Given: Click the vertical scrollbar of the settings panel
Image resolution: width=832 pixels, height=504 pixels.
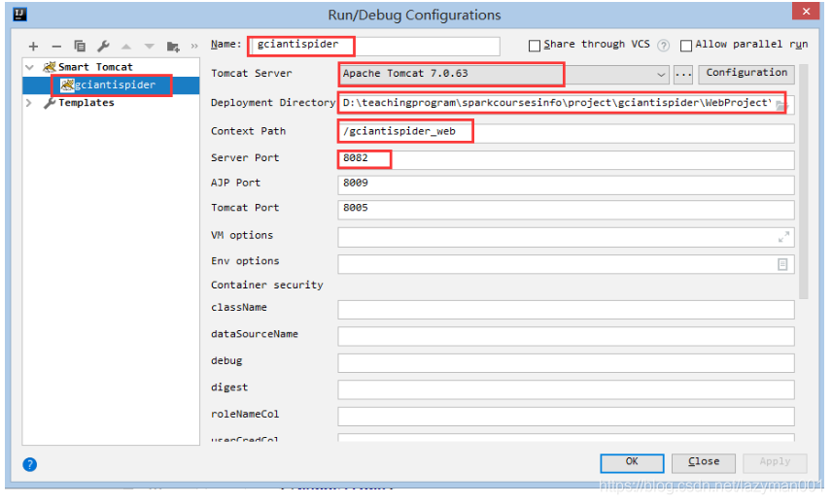Looking at the screenshot, I should [804, 182].
